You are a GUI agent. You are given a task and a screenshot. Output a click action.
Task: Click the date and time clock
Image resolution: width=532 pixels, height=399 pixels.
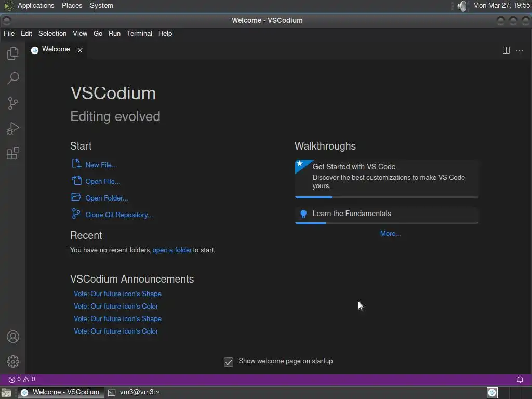point(501,6)
